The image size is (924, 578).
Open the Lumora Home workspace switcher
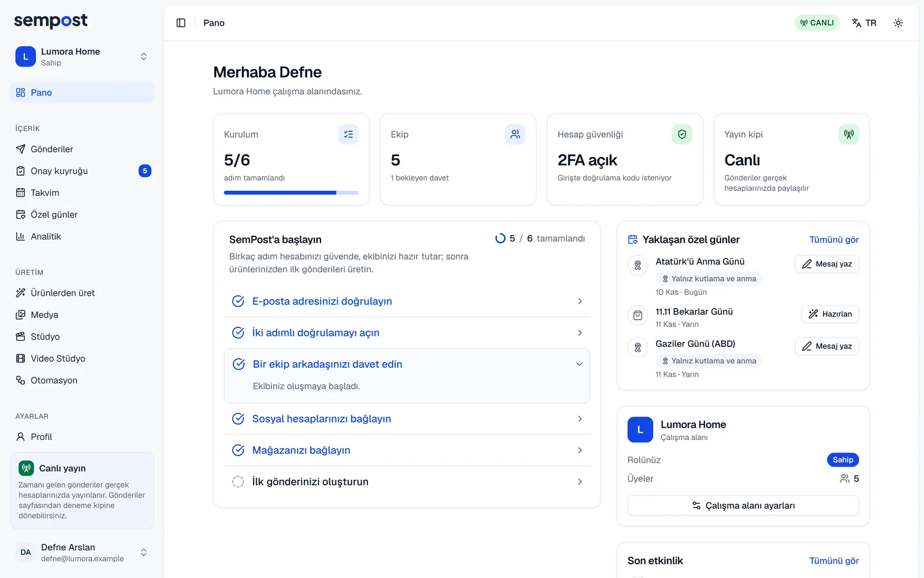click(x=82, y=57)
